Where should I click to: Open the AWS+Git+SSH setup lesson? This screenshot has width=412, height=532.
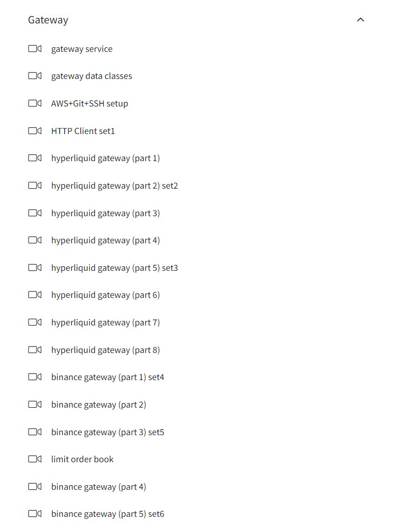point(89,103)
